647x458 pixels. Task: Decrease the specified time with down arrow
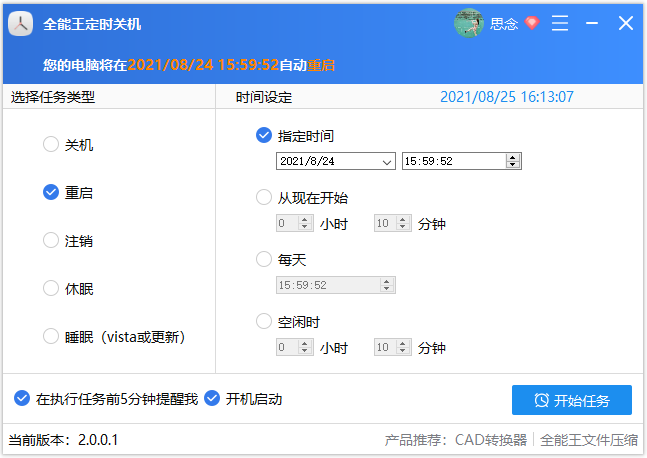coord(513,165)
